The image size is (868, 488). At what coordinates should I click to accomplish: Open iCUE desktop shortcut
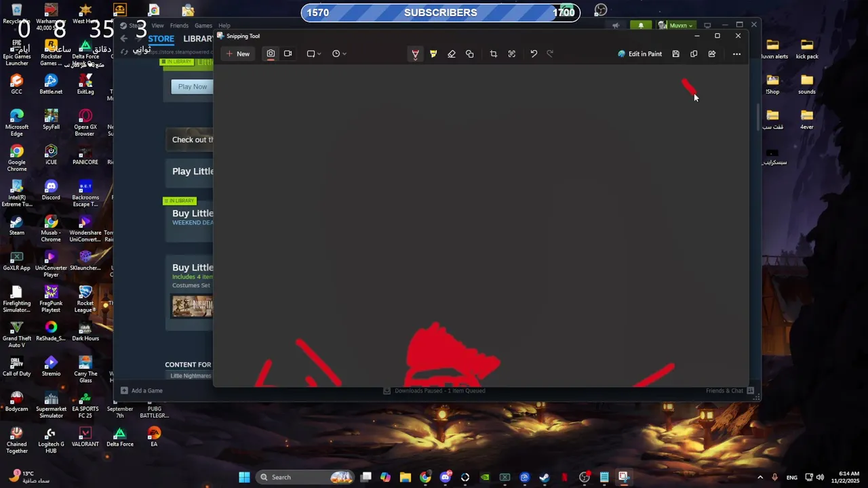(x=51, y=155)
